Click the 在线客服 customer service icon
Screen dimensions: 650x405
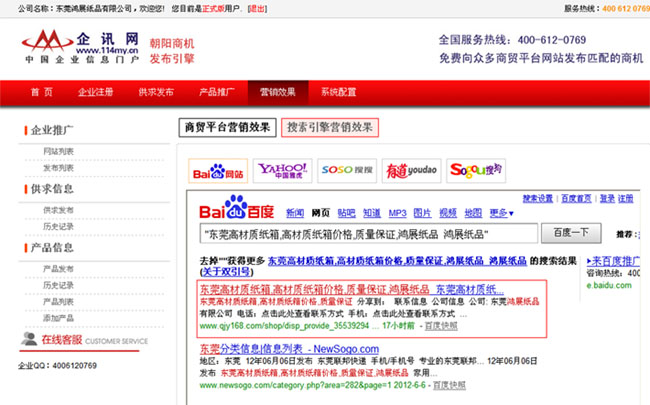[29, 339]
